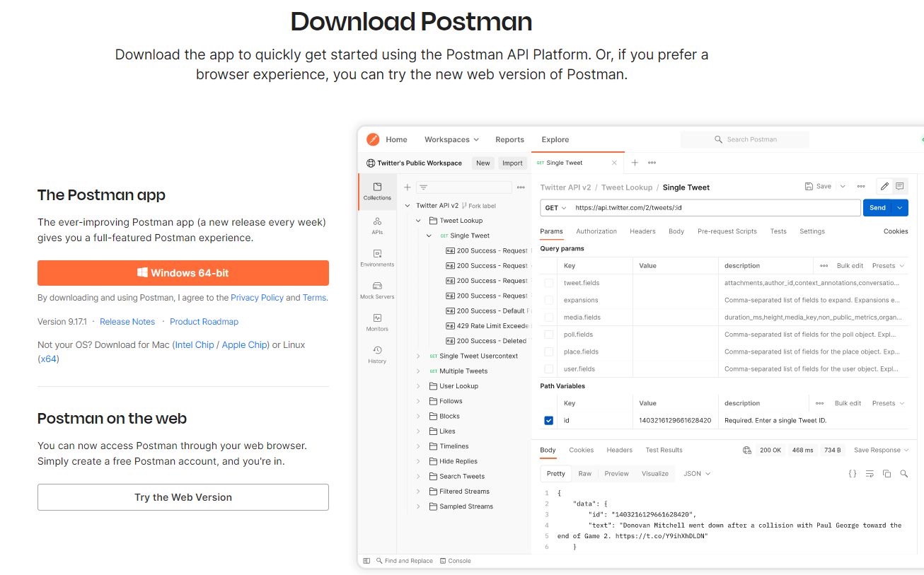Check the place.fields parameter checkbox
This screenshot has height=575, width=924.
549,352
